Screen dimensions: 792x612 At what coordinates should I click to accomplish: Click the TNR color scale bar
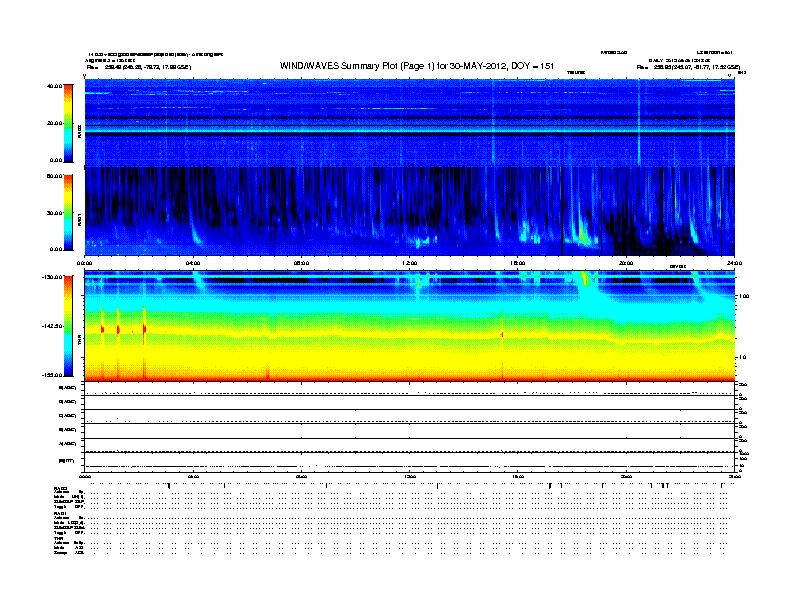point(68,326)
